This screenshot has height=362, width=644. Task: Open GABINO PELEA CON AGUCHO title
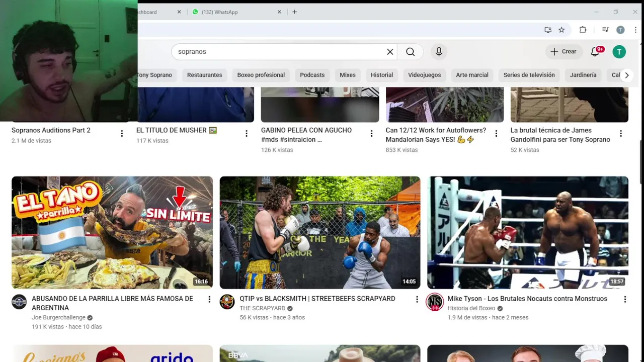click(306, 135)
